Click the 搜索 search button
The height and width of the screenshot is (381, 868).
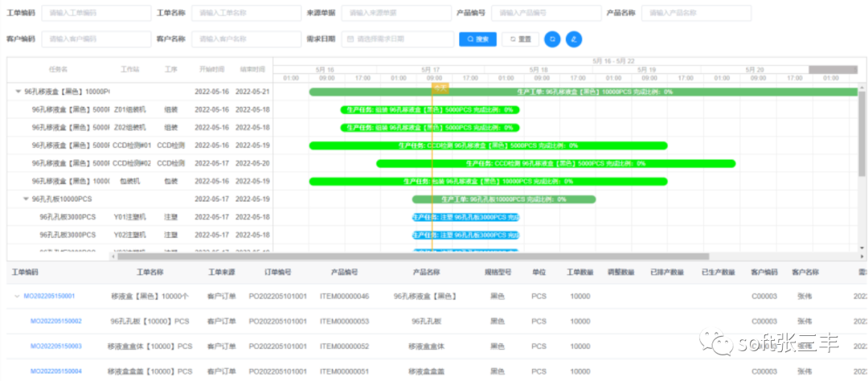point(477,39)
